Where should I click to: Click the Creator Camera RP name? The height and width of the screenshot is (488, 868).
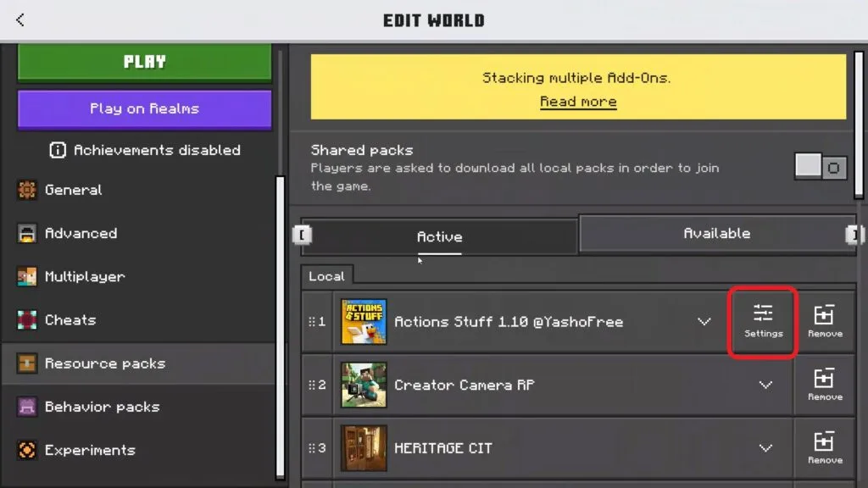pyautogui.click(x=464, y=385)
